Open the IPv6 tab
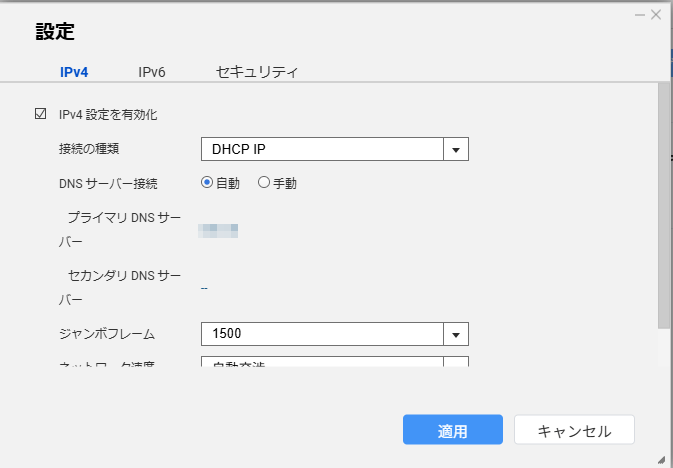 (x=152, y=72)
